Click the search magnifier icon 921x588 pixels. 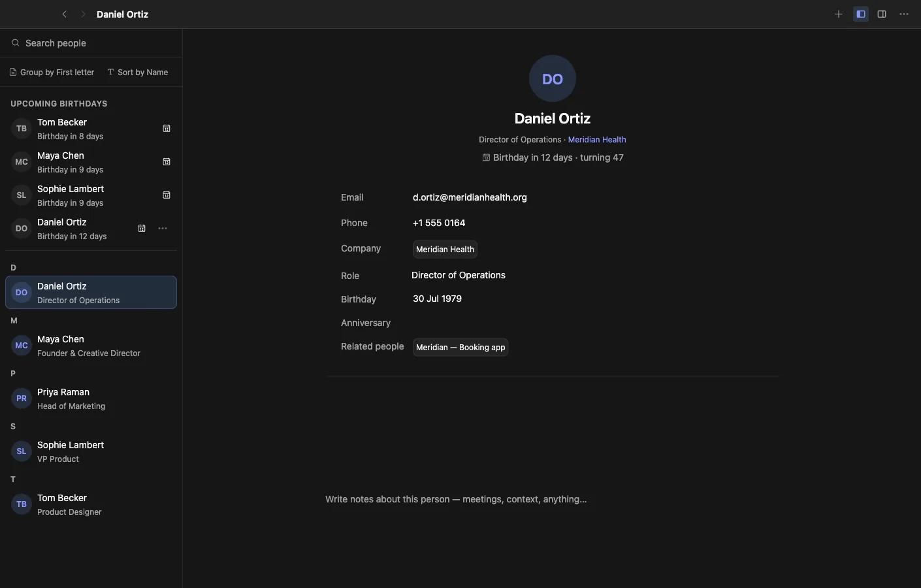click(x=15, y=43)
